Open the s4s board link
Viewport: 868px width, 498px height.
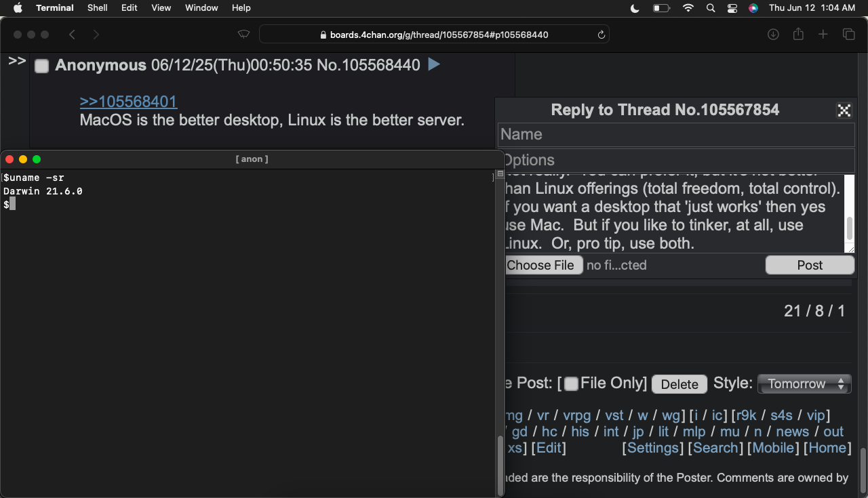pyautogui.click(x=781, y=415)
